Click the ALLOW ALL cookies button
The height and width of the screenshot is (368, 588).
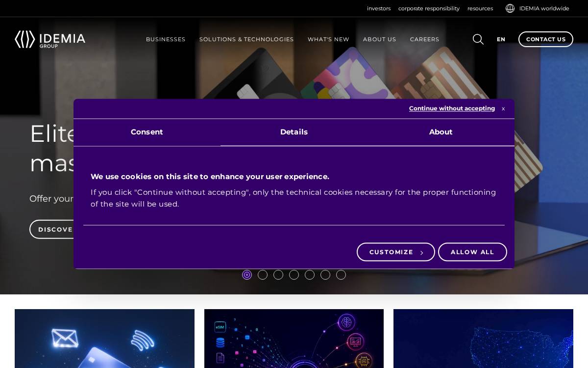(x=472, y=252)
